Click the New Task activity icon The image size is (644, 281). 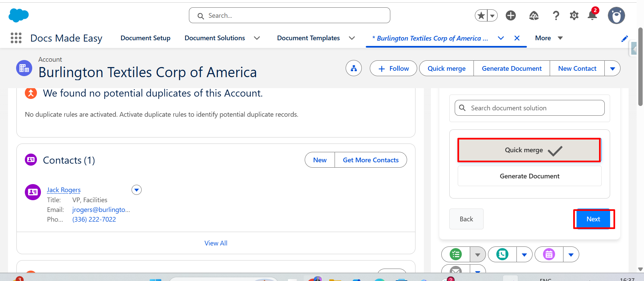(x=456, y=255)
